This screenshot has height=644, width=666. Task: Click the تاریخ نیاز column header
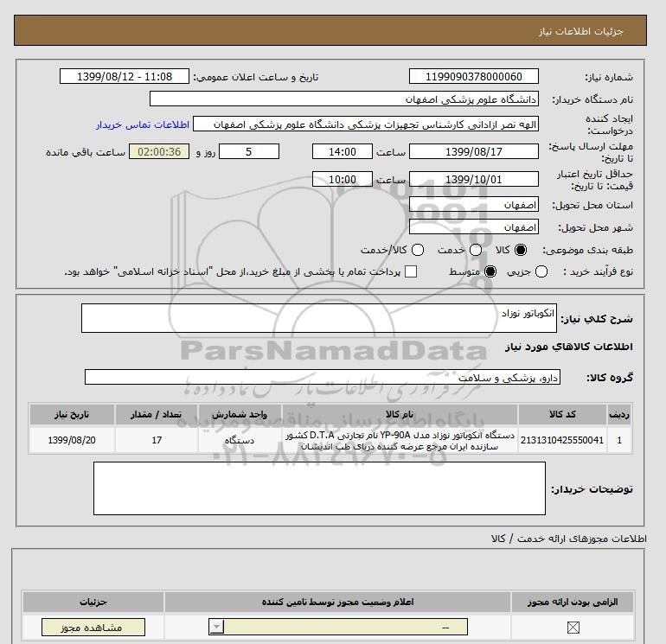pos(72,414)
